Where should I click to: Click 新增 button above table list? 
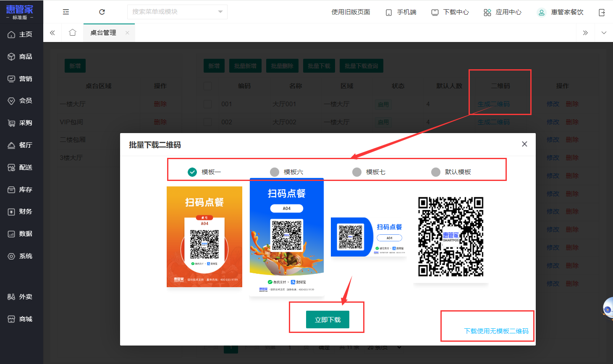coord(214,66)
